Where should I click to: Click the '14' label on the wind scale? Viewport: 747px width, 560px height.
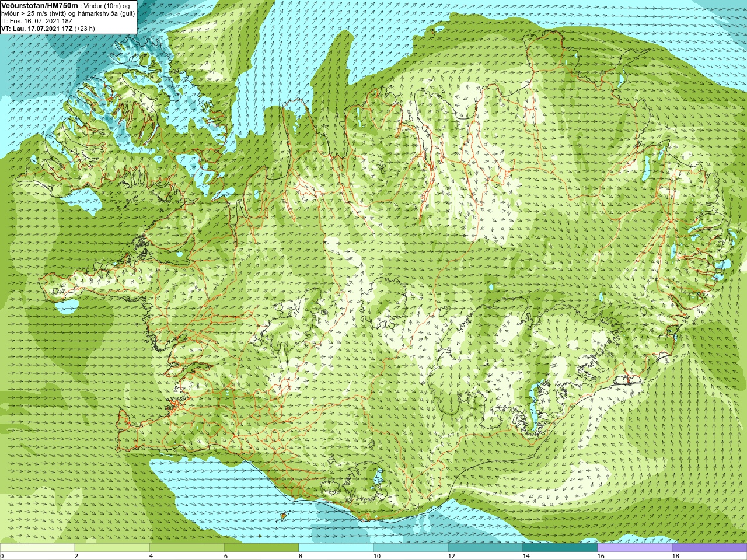[526, 556]
